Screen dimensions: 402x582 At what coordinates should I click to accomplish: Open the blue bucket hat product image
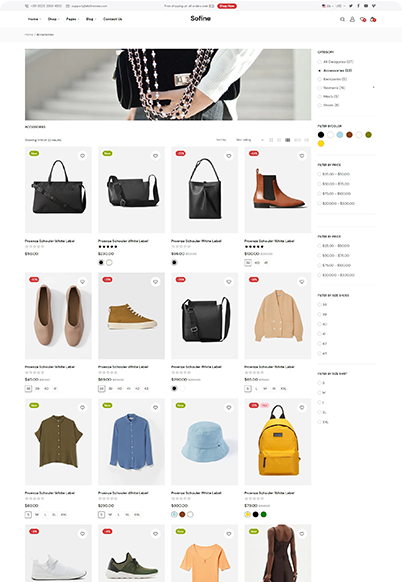[x=205, y=442]
